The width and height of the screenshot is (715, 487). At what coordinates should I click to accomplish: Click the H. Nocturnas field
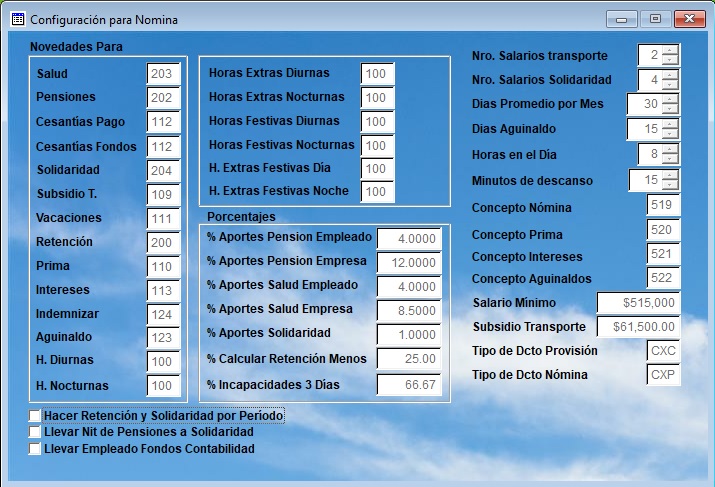tap(164, 386)
